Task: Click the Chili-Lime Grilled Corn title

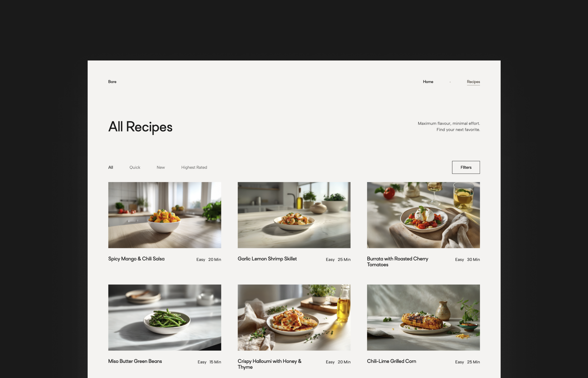Action: 391,361
